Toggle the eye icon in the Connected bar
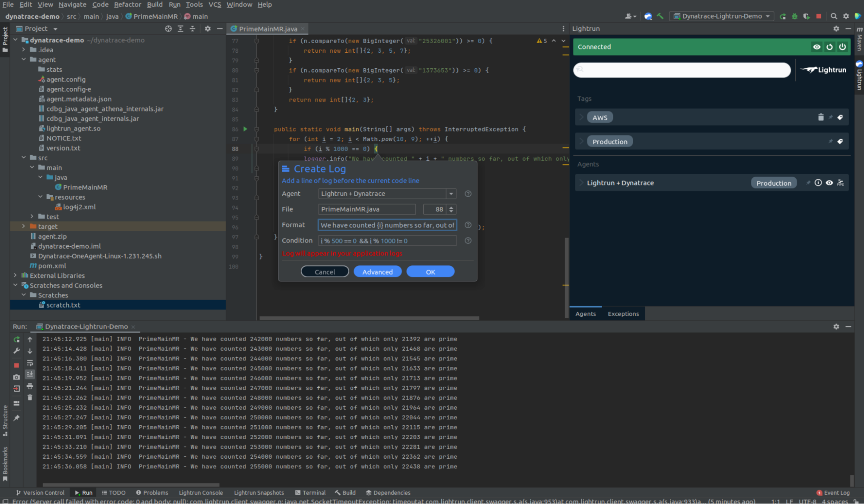The width and height of the screenshot is (864, 504). [x=816, y=47]
